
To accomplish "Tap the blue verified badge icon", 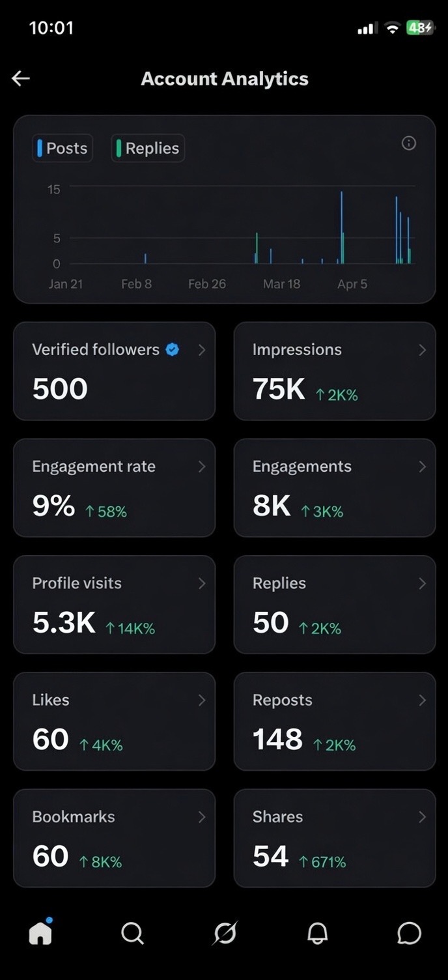I will click(x=173, y=350).
